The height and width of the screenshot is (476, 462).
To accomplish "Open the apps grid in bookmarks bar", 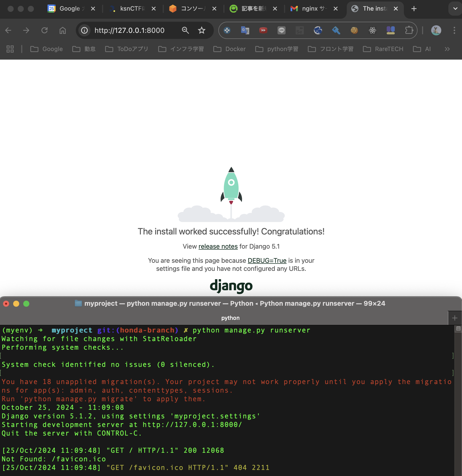I will [x=10, y=49].
